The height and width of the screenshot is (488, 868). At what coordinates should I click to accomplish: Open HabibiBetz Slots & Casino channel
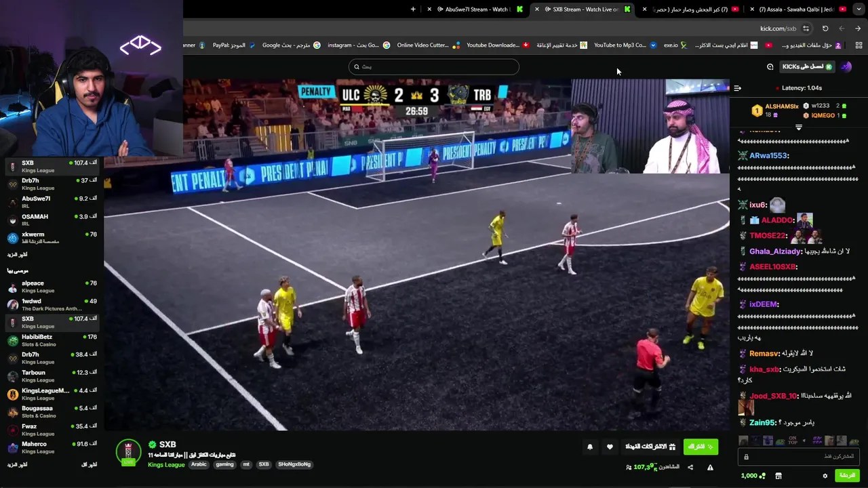click(52, 340)
